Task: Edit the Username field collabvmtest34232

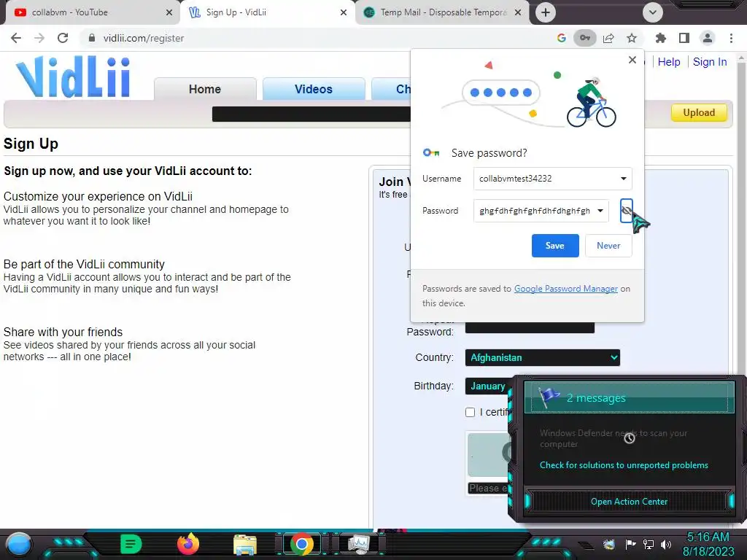Action: (553, 179)
